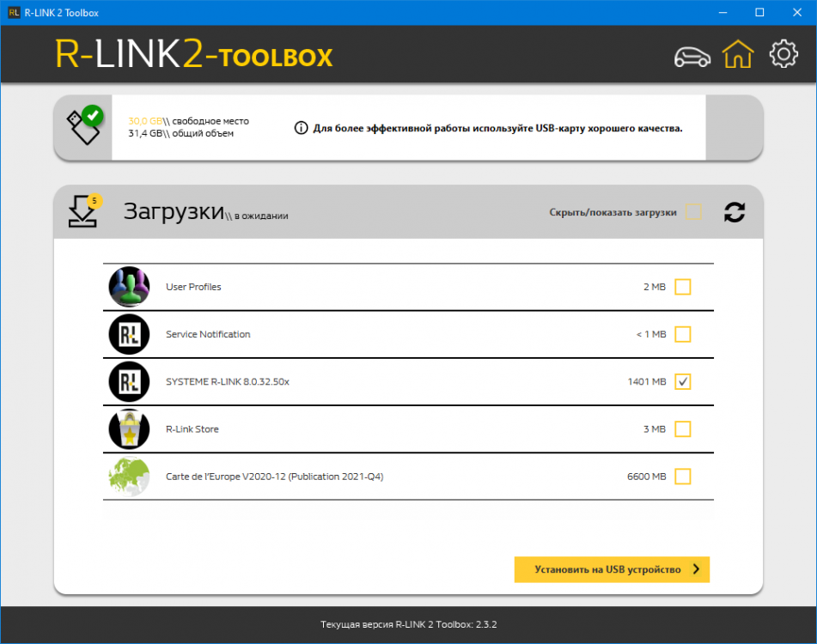Screen dimensions: 817x644
Task: Go to the home icon
Action: point(737,54)
